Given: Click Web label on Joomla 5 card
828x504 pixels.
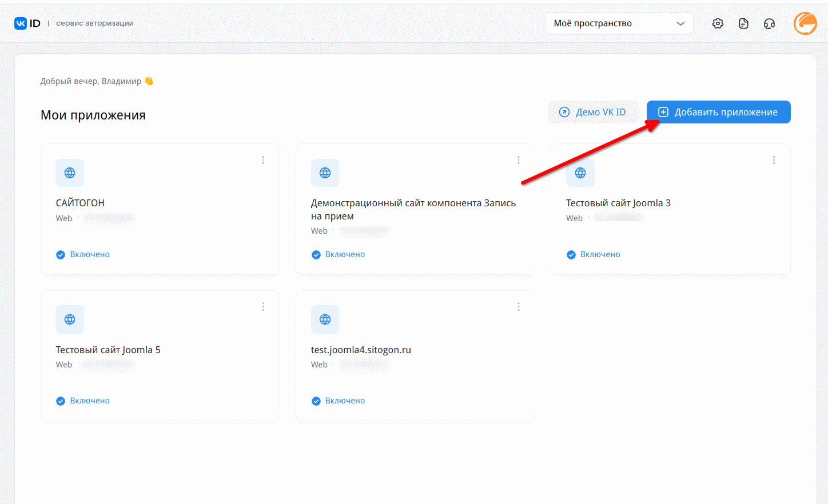Looking at the screenshot, I should point(64,365).
